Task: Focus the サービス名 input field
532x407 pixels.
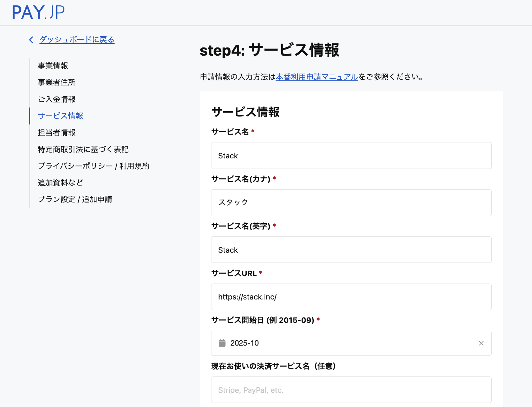Action: (x=351, y=156)
